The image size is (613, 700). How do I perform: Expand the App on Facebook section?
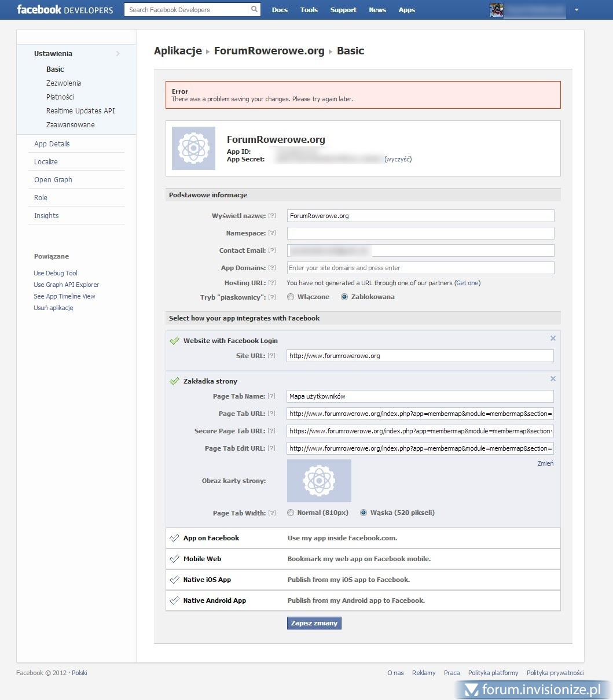(211, 538)
